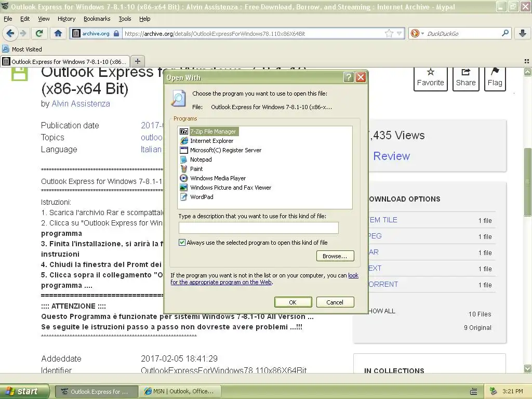Image resolution: width=532 pixels, height=399 pixels.
Task: Uncheck Always use the selected program checkbox
Action: coord(182,242)
